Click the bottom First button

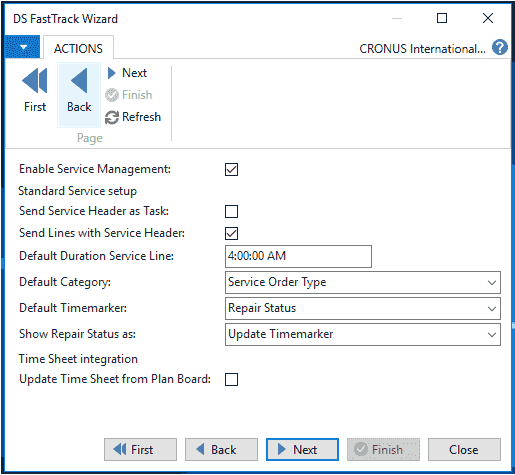point(140,450)
